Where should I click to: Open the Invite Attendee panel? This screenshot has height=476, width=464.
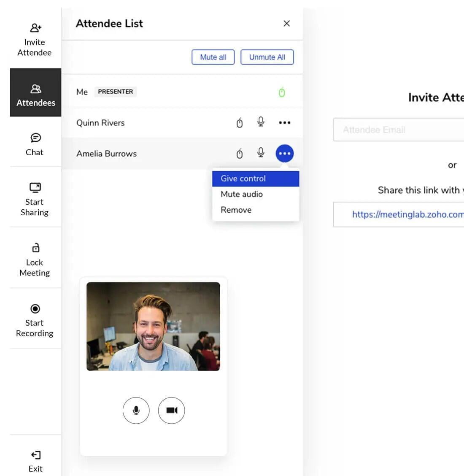click(35, 40)
